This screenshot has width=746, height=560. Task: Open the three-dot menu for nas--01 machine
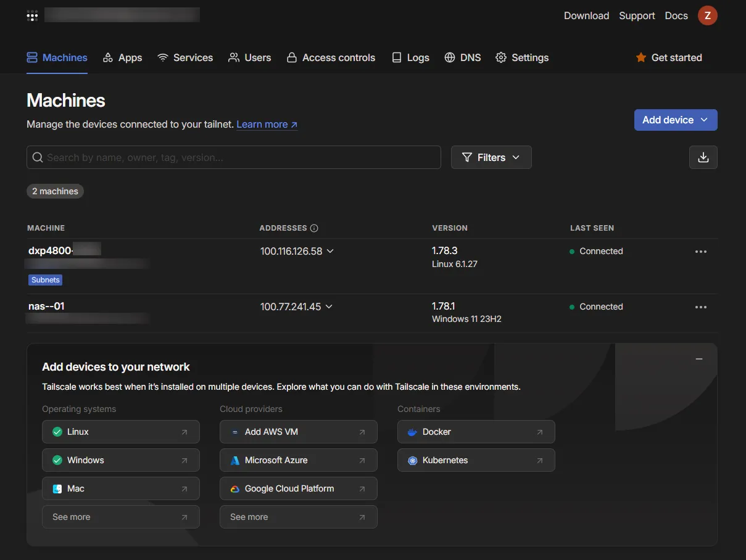(700, 307)
